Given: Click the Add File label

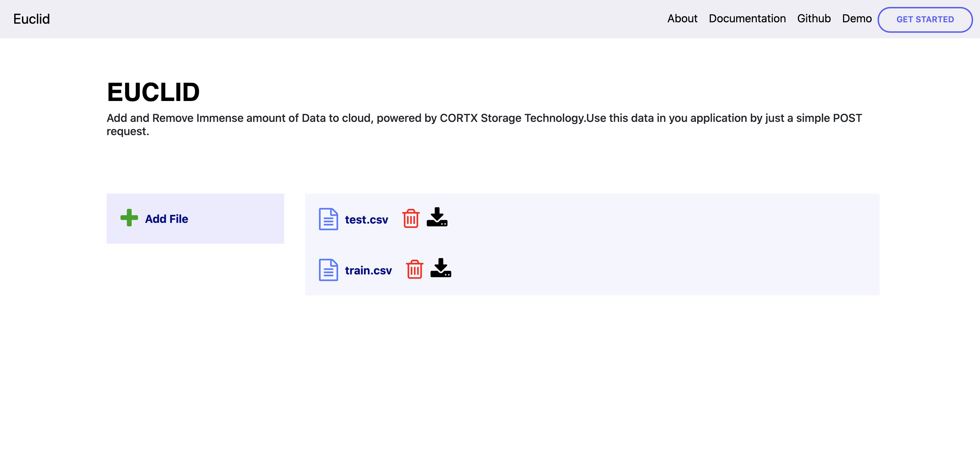Looking at the screenshot, I should tap(166, 219).
